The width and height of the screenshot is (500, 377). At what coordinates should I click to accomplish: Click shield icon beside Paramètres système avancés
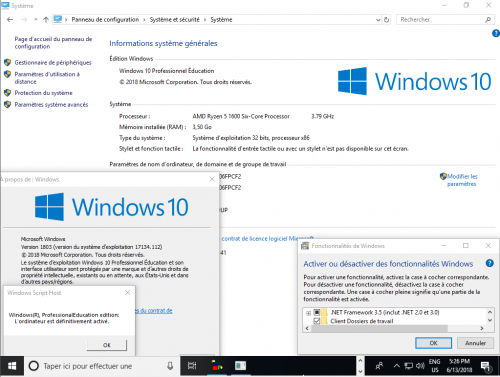(7, 105)
